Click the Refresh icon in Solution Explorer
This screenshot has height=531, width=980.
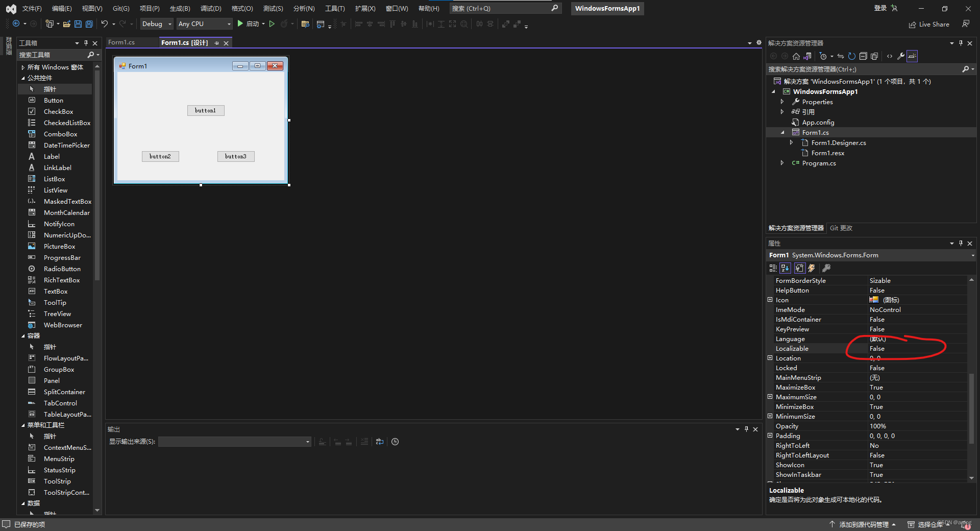click(852, 56)
